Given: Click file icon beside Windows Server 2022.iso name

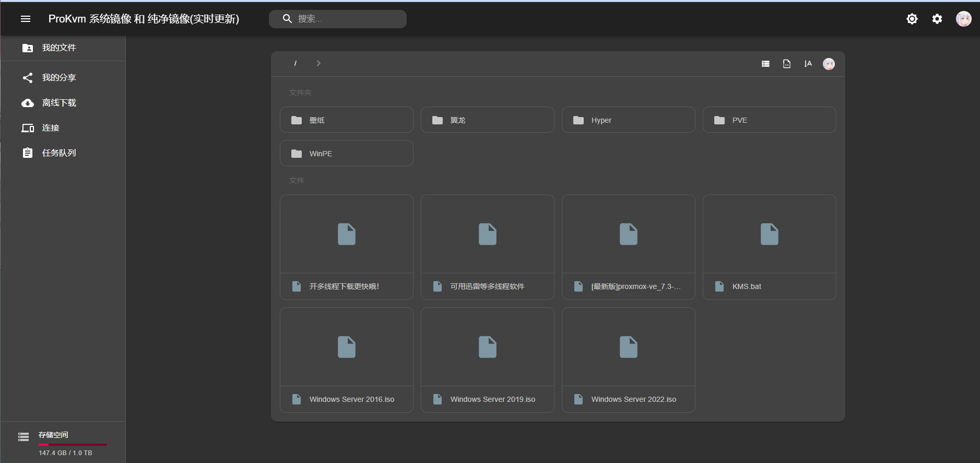Looking at the screenshot, I should click(578, 399).
